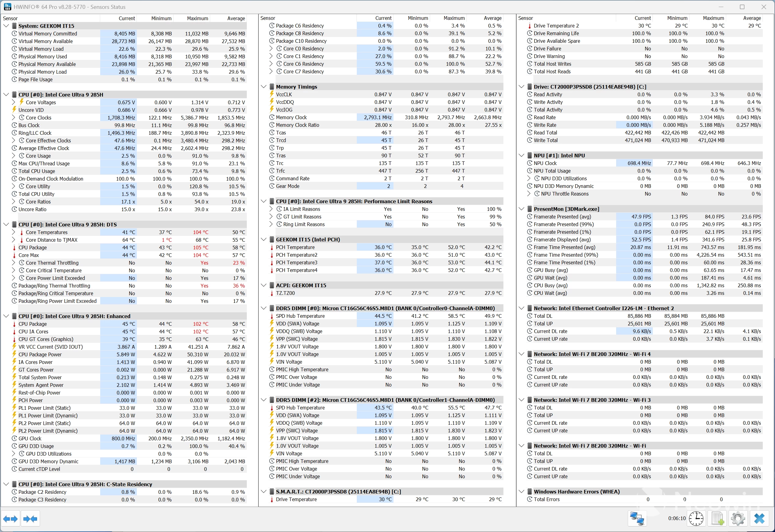Click the lightning icon beside PL1 Power Limit (Static)
This screenshot has width=775, height=532.
(14, 408)
